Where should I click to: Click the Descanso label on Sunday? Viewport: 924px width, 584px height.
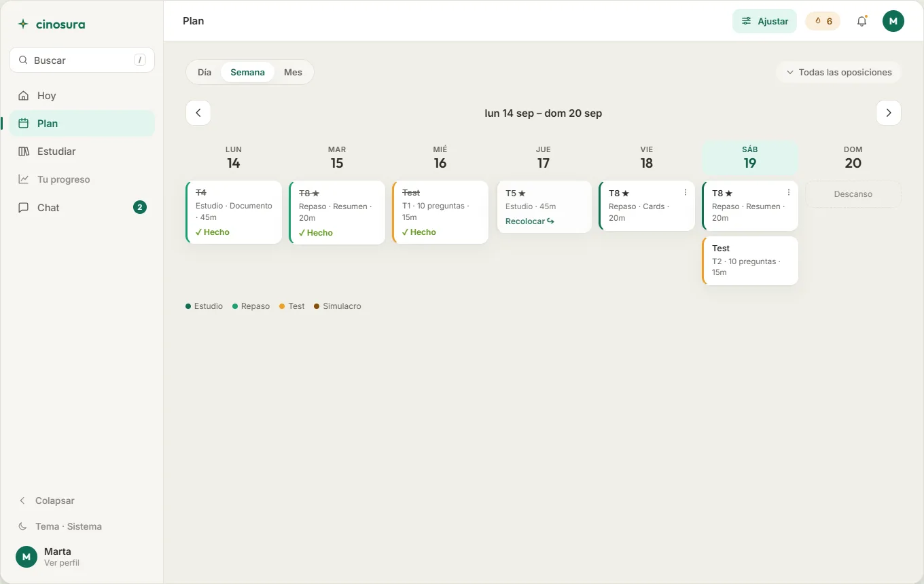[x=853, y=194]
